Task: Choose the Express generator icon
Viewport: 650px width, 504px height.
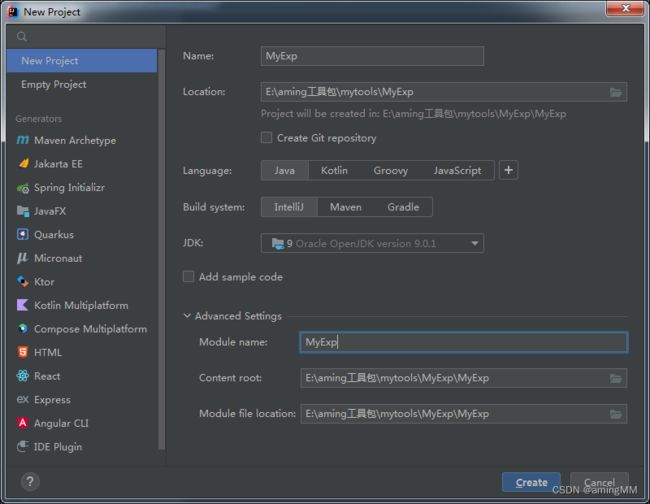Action: tap(23, 399)
